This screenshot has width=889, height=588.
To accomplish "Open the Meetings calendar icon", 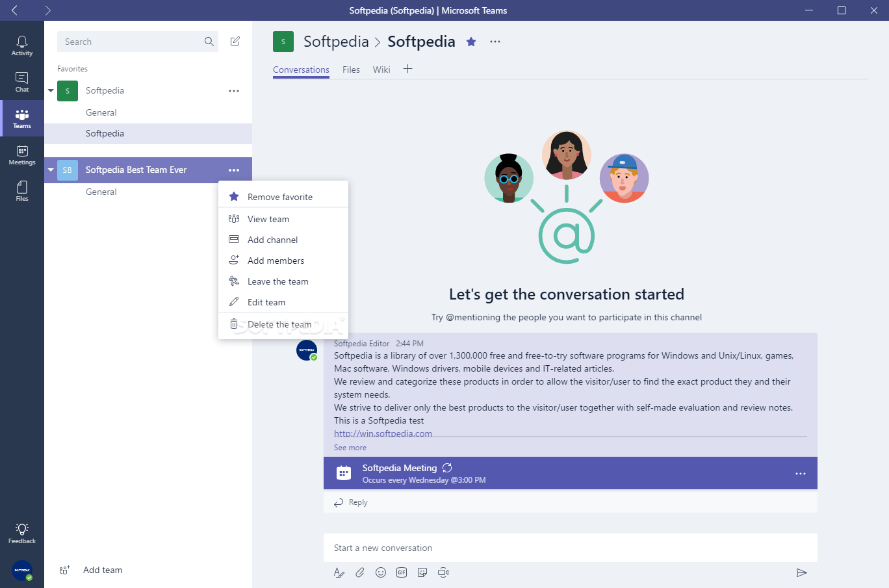I will (x=22, y=155).
